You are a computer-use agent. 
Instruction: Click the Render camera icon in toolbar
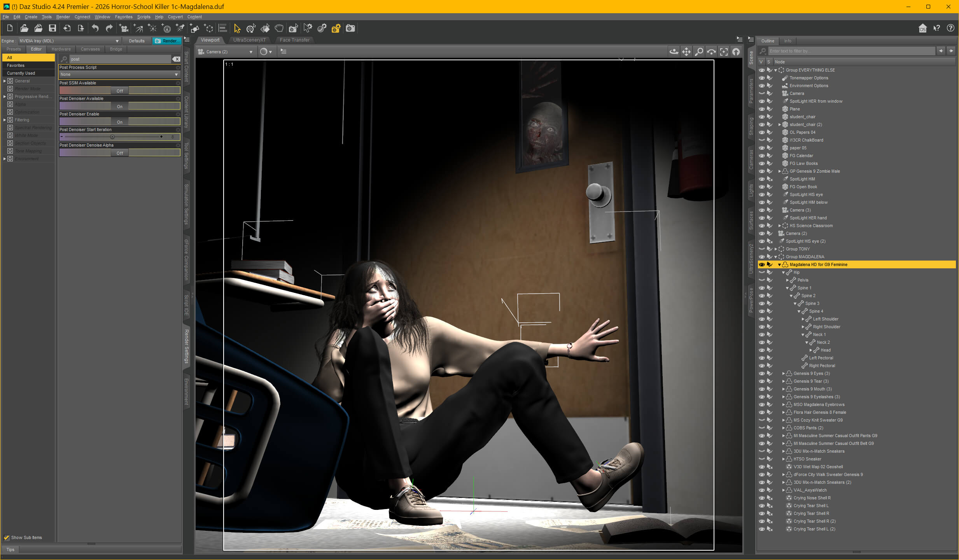point(350,28)
